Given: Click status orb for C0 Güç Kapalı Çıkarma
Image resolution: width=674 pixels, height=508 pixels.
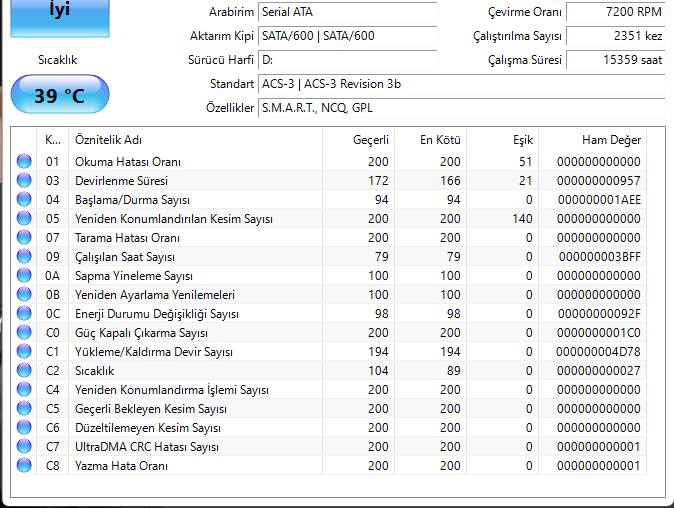Looking at the screenshot, I should click(24, 333).
